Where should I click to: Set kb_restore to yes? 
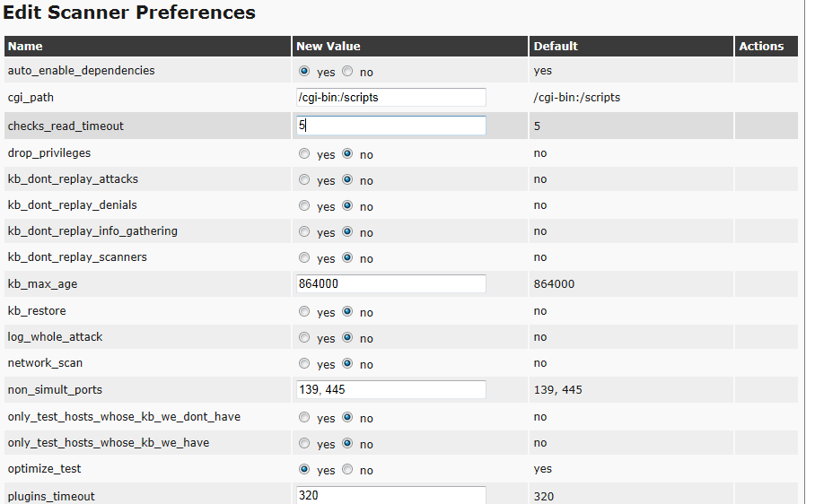tap(304, 311)
